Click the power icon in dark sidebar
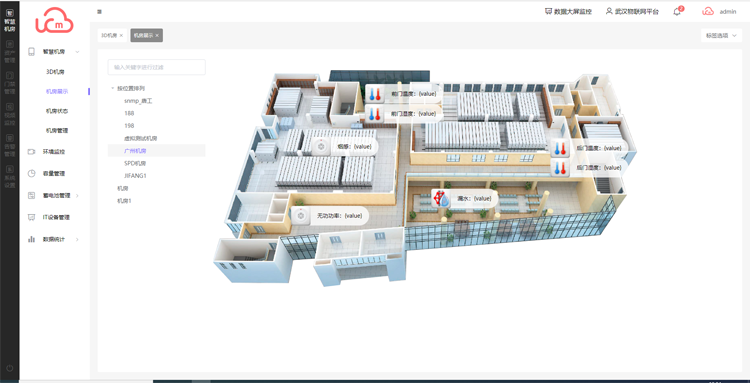Image resolution: width=750 pixels, height=383 pixels. click(10, 368)
